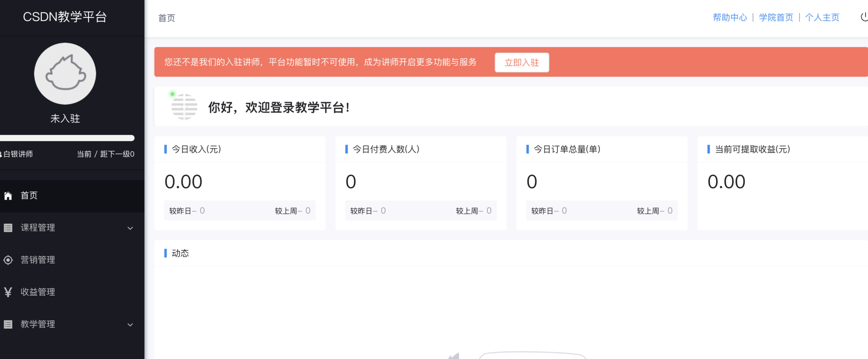Image resolution: width=868 pixels, height=359 pixels.
Task: Click the 立即入驻 button
Action: click(522, 62)
